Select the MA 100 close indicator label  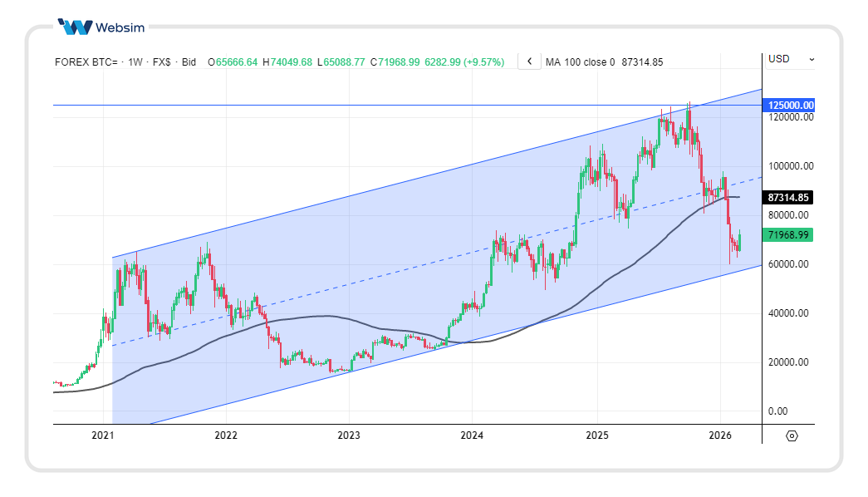coord(580,62)
